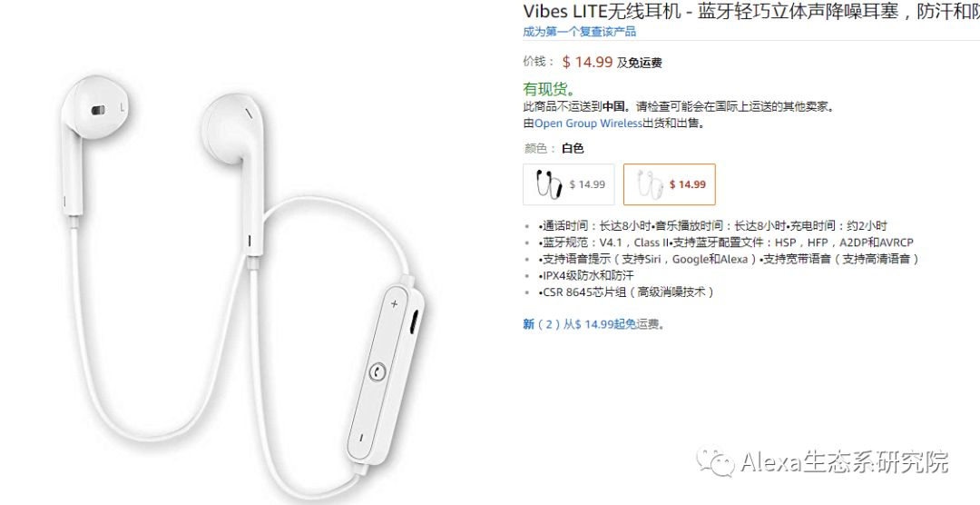This screenshot has width=980, height=505.
Task: Click the Alexa生态系研究院 watermark text
Action: [844, 462]
